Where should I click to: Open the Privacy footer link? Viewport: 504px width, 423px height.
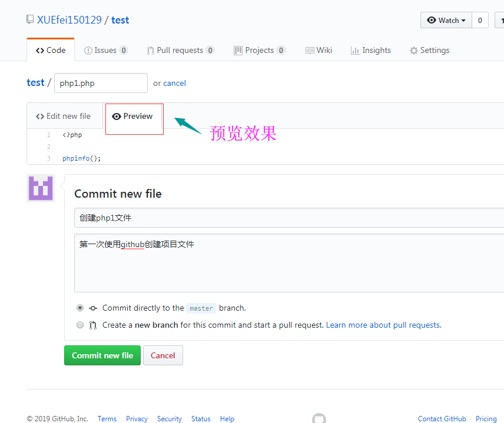(x=137, y=418)
